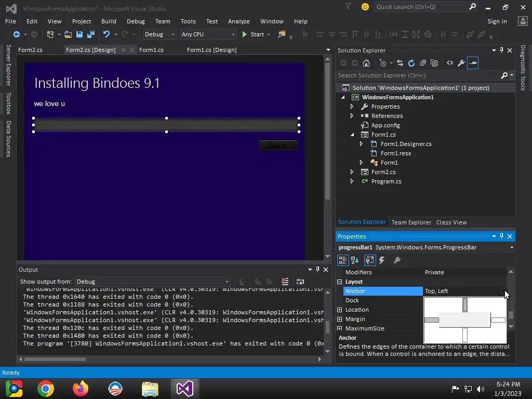Show Events using the lightning bolt icon
The height and width of the screenshot is (399, 532).
(x=382, y=260)
